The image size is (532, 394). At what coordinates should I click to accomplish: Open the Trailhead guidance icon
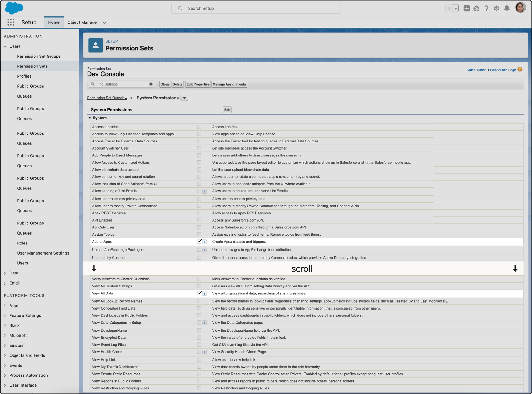point(476,8)
